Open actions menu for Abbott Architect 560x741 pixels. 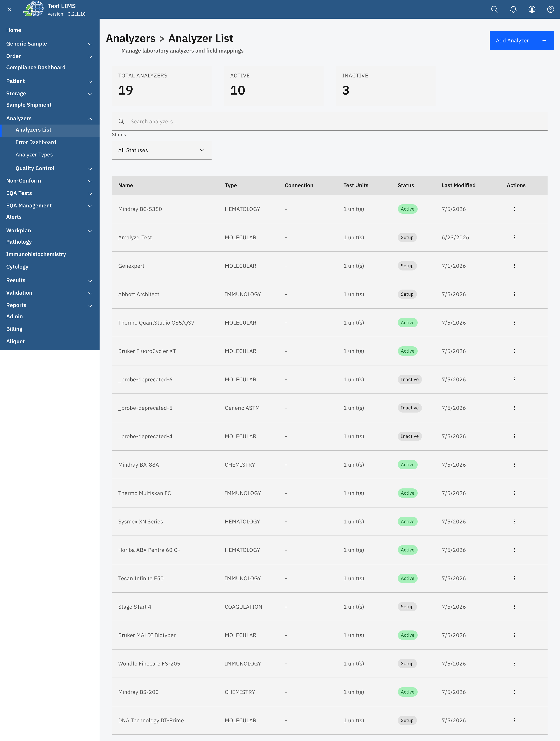[x=514, y=294]
